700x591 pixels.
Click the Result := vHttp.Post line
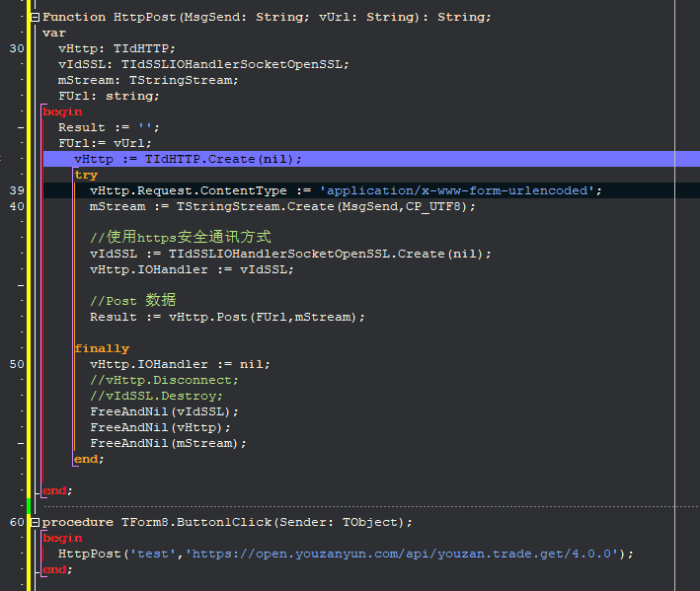coord(227,317)
